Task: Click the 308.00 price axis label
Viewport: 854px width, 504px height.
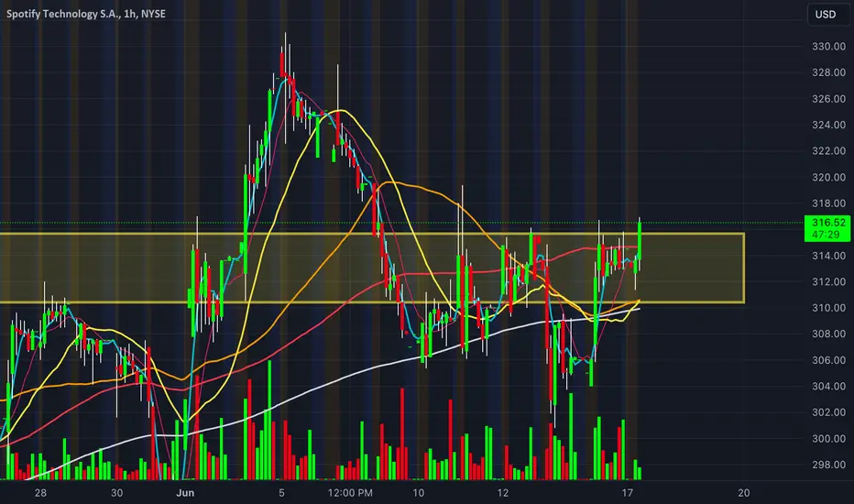Action: (828, 334)
